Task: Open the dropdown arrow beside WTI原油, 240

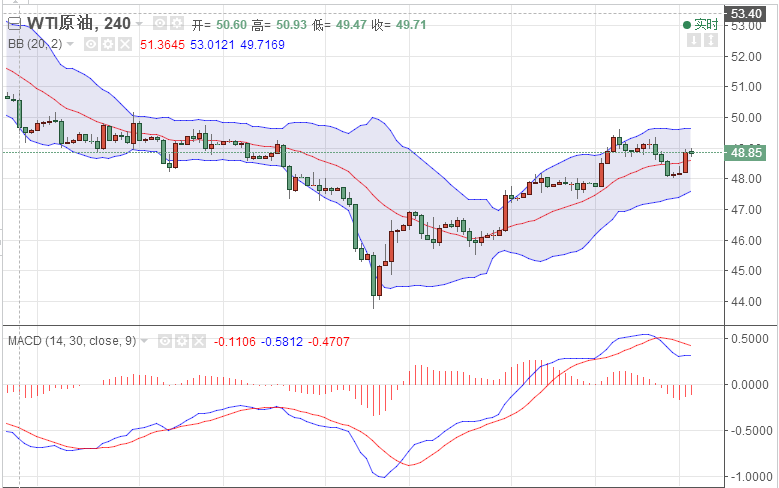Action: coord(139,24)
